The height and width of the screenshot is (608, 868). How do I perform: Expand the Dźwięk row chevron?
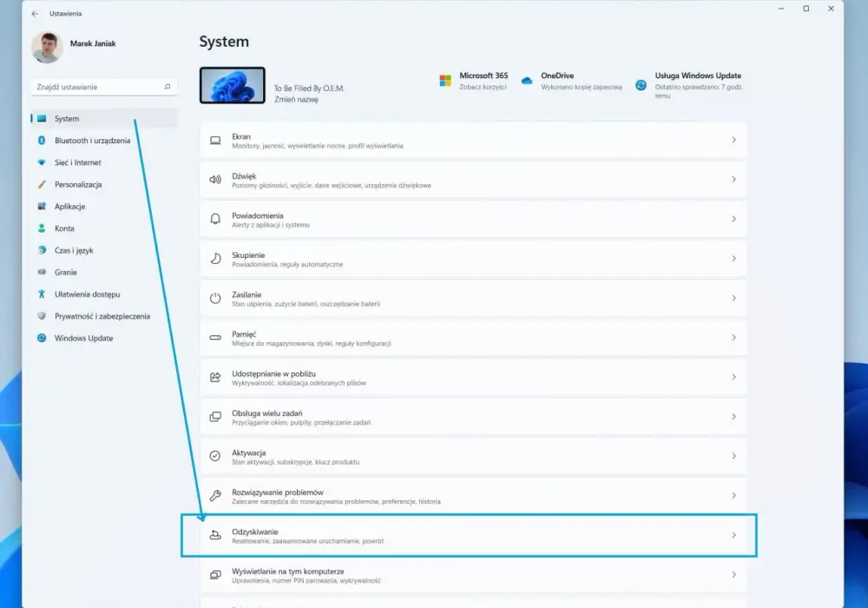(733, 180)
